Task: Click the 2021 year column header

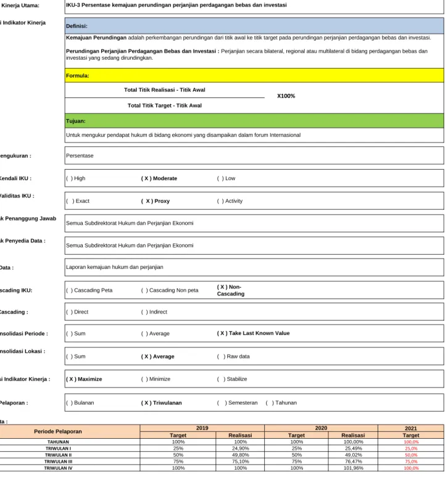Action: [x=411, y=428]
